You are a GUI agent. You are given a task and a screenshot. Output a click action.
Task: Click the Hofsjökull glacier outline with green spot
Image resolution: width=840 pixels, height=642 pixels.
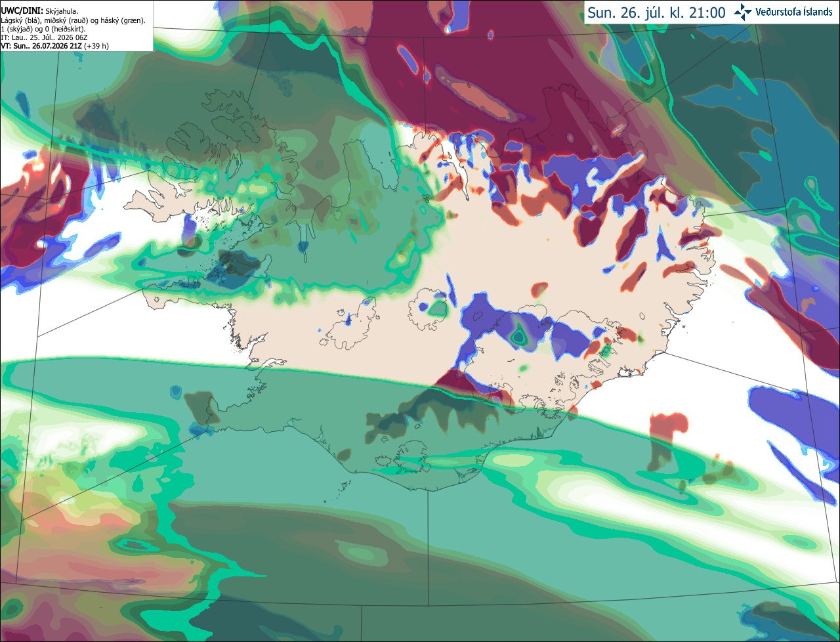click(x=429, y=308)
